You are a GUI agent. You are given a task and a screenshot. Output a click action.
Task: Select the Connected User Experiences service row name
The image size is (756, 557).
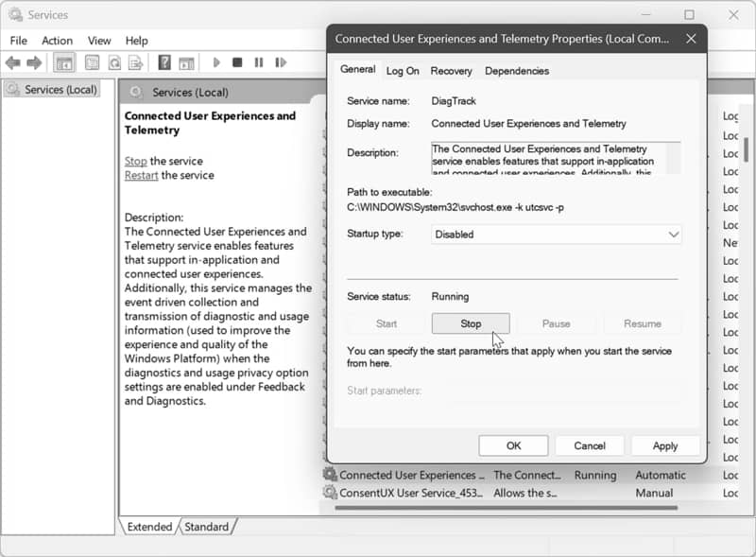(412, 475)
